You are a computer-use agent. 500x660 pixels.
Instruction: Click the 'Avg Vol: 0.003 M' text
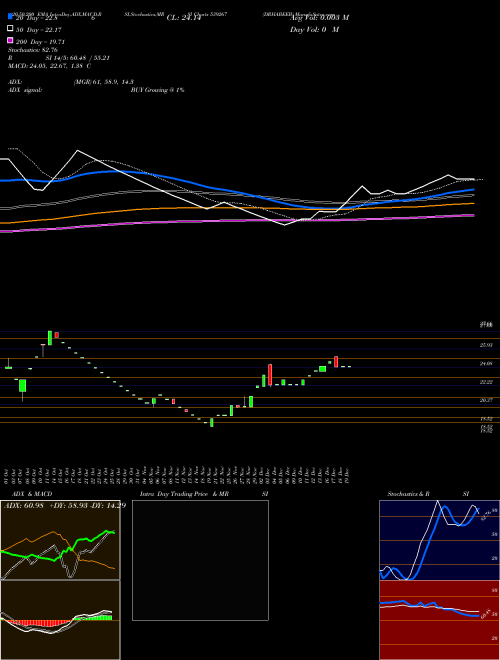point(319,18)
